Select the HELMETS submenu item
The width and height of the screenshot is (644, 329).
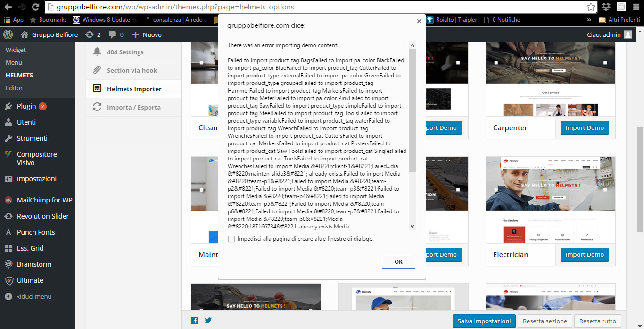click(19, 75)
